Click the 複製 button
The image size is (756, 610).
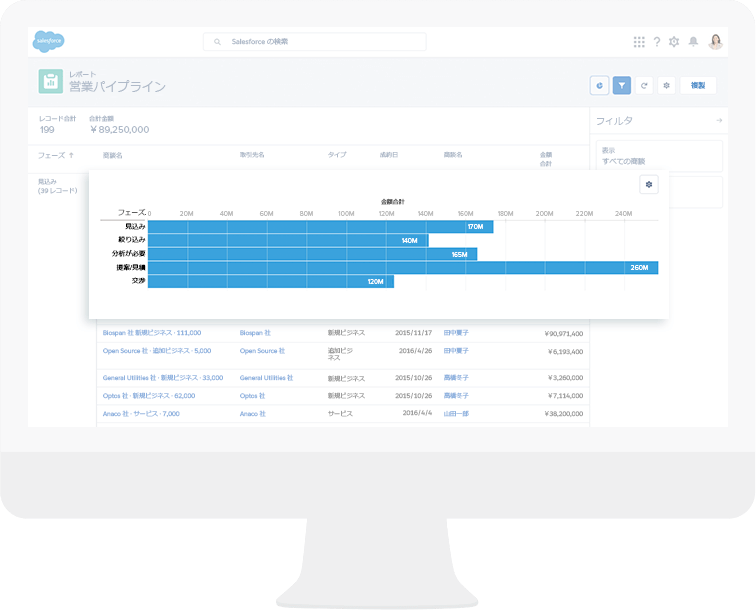click(x=698, y=86)
